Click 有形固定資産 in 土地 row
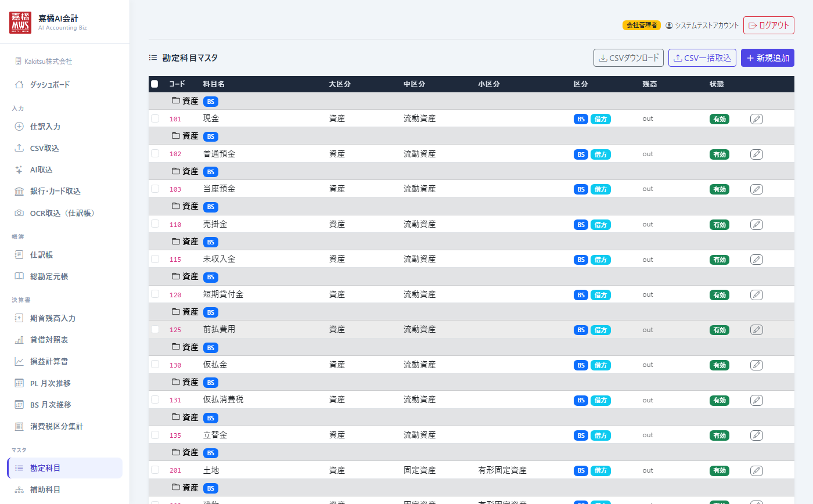The height and width of the screenshot is (504, 813). point(502,470)
